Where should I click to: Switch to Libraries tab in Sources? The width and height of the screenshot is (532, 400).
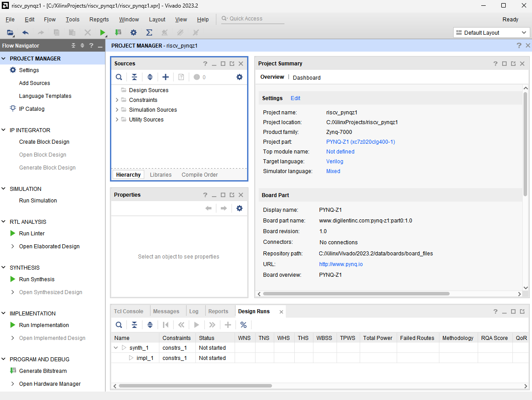161,175
